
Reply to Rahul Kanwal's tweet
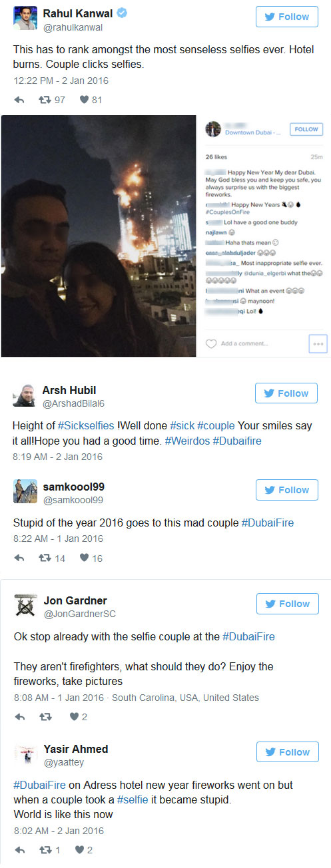pyautogui.click(x=20, y=100)
